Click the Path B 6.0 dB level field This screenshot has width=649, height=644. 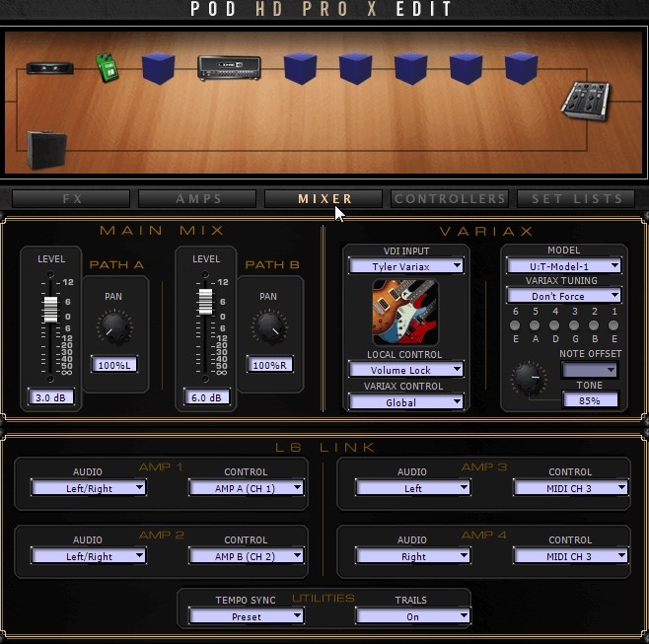(206, 396)
